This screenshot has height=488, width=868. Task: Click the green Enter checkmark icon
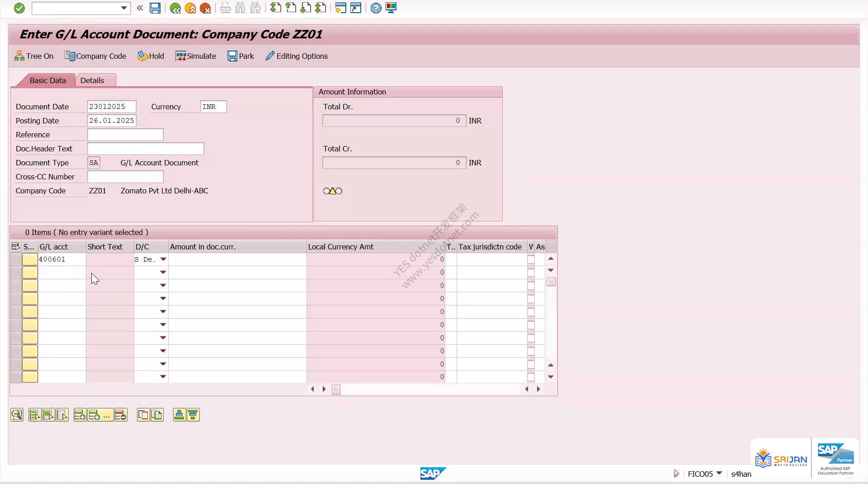pyautogui.click(x=19, y=8)
